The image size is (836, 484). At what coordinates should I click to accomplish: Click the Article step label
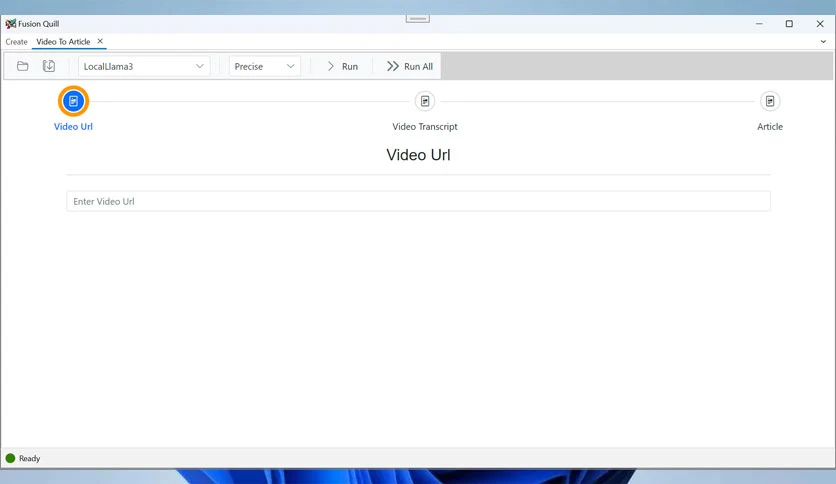coord(769,126)
